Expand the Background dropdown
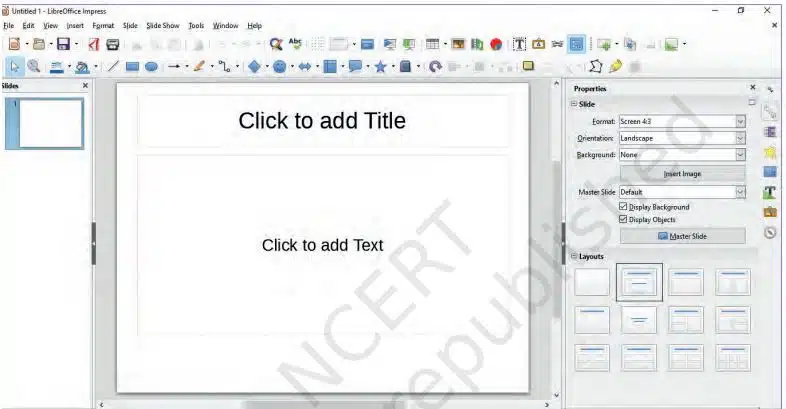The height and width of the screenshot is (409, 786). coord(740,155)
